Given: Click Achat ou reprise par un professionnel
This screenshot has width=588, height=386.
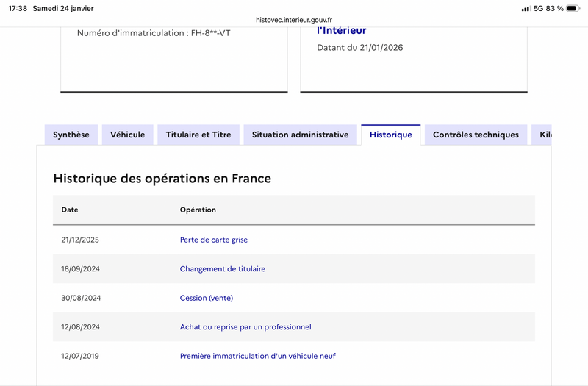Looking at the screenshot, I should point(245,327).
